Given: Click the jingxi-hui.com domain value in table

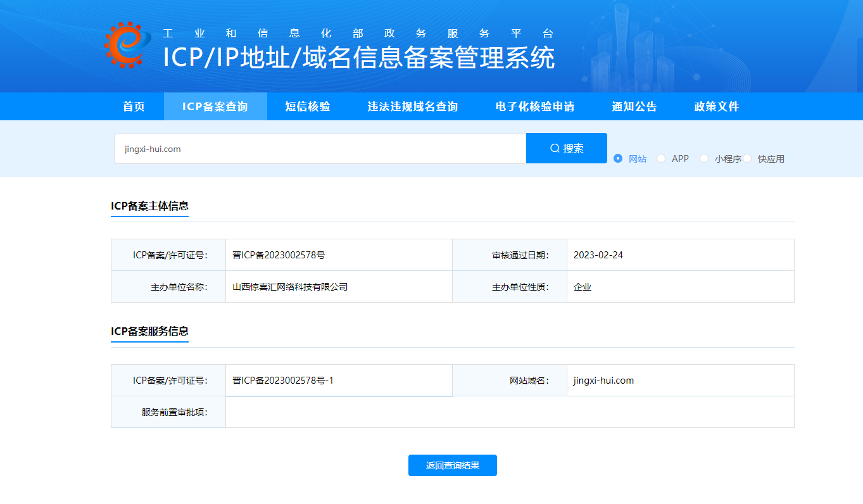Looking at the screenshot, I should pos(603,381).
